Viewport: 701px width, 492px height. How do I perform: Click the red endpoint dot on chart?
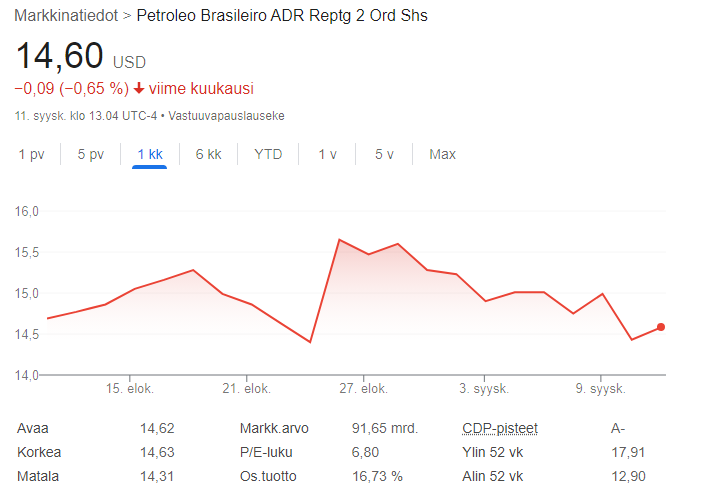tap(661, 327)
